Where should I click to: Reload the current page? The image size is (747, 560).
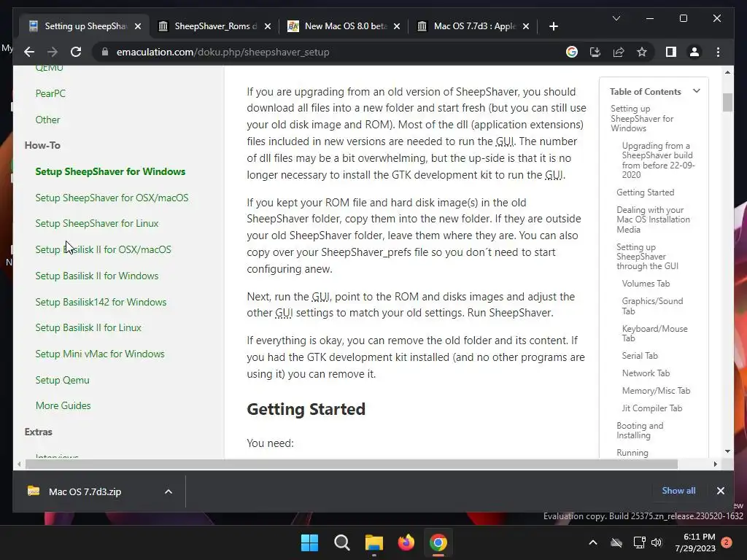pyautogui.click(x=76, y=52)
